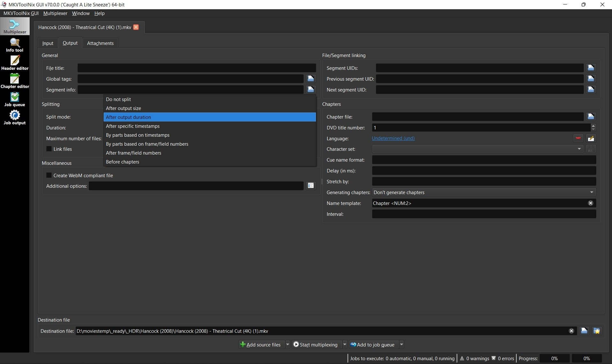Close the Hancock (2008) file tab
Image resolution: width=612 pixels, height=364 pixels.
coord(136,27)
